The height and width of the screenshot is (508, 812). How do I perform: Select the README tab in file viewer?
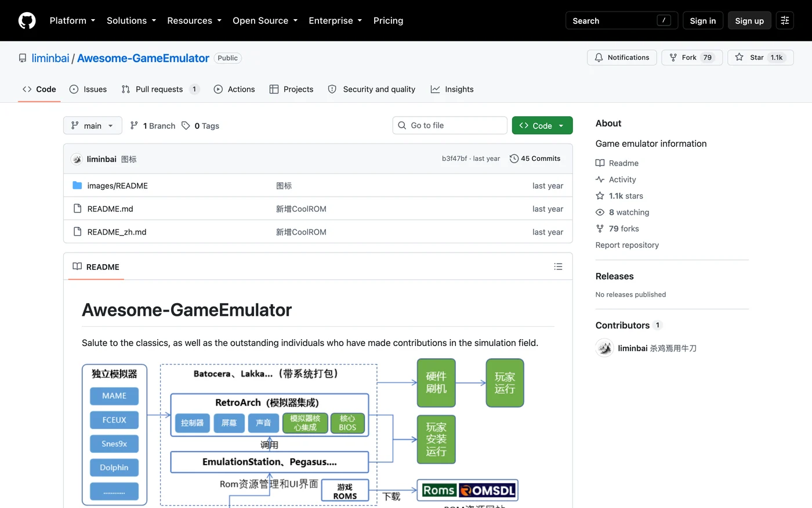(96, 266)
